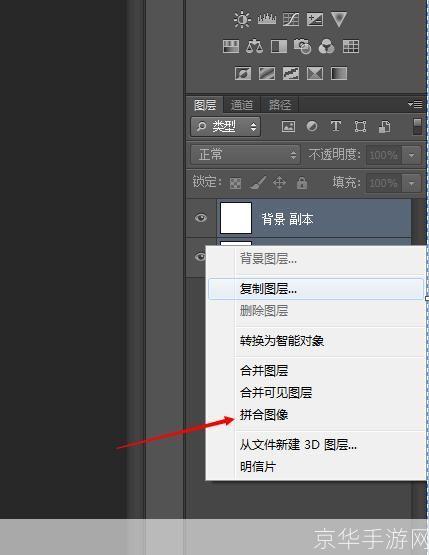Toggle visibility of the bottom background layer

(x=200, y=256)
